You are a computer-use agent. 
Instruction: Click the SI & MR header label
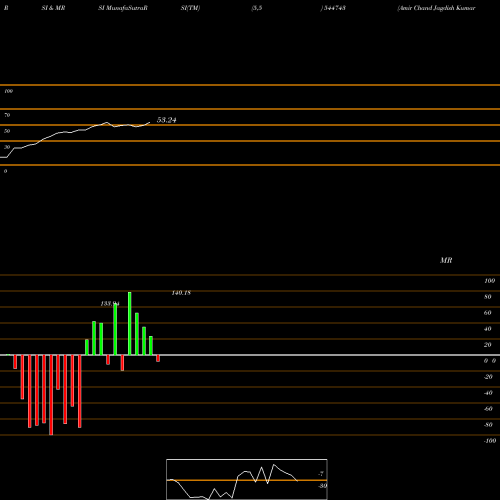pyautogui.click(x=53, y=8)
